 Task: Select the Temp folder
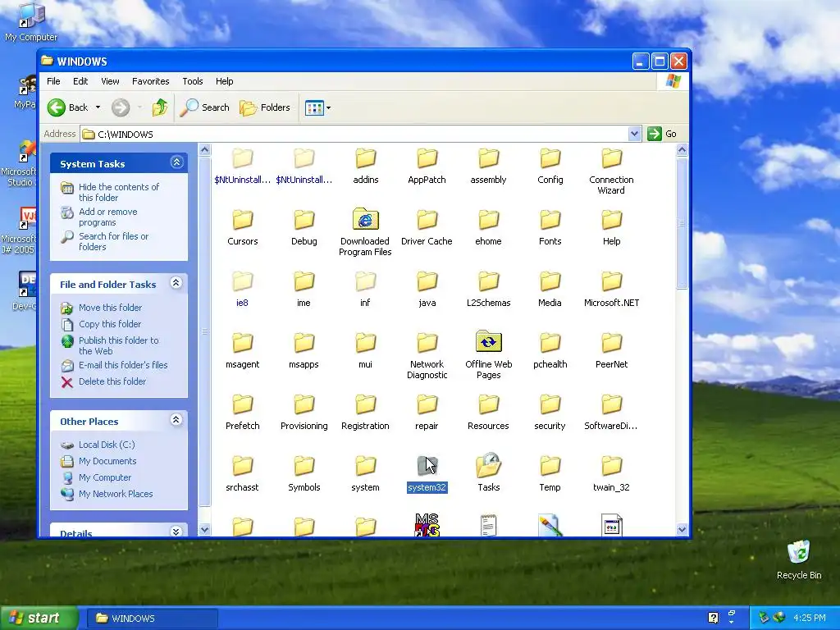[x=550, y=473]
